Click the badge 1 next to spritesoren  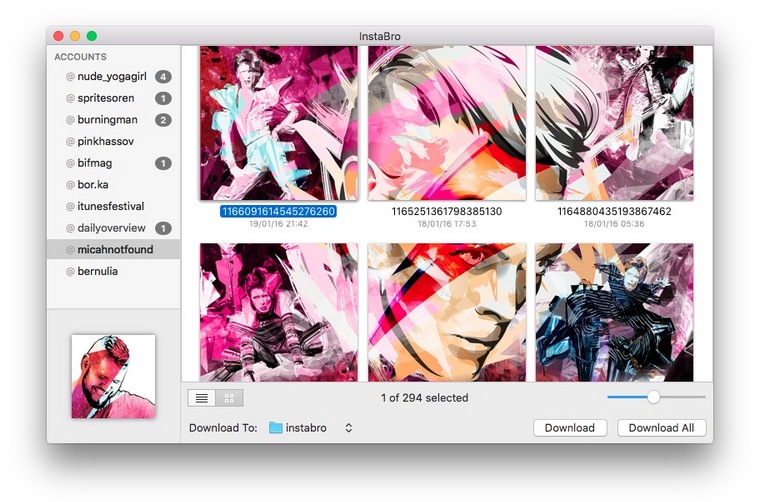163,98
